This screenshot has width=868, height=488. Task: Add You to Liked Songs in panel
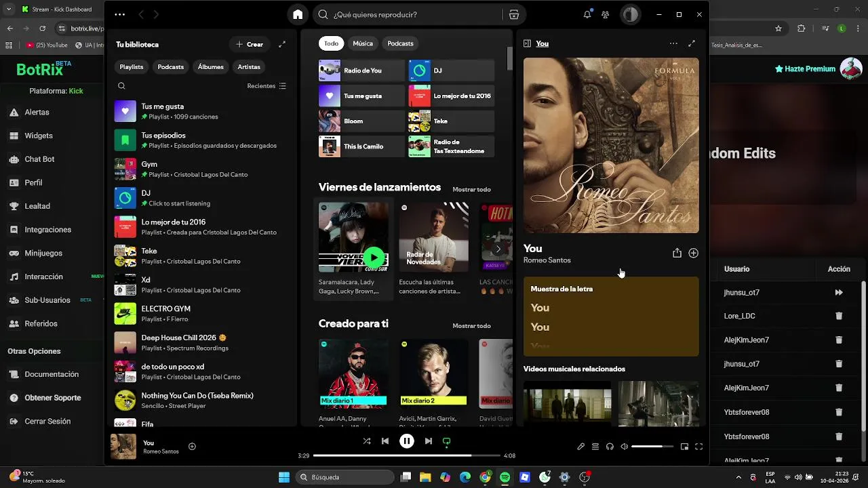coord(693,253)
